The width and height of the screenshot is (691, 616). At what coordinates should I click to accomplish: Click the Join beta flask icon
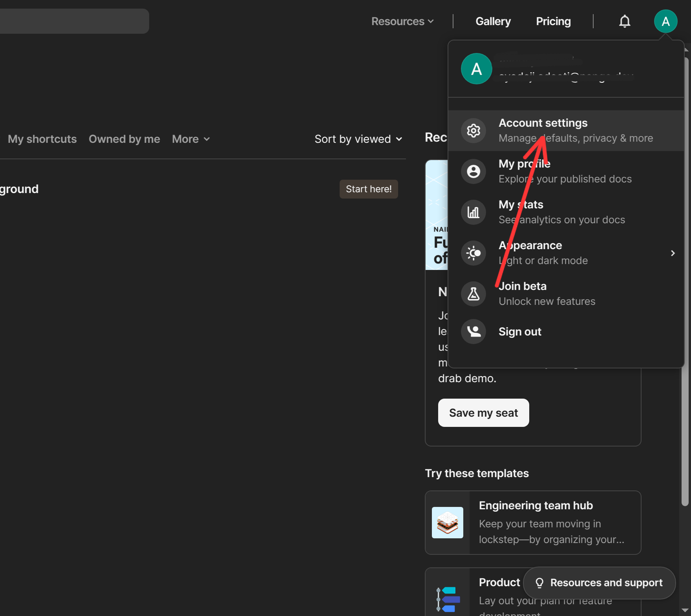[x=473, y=294]
